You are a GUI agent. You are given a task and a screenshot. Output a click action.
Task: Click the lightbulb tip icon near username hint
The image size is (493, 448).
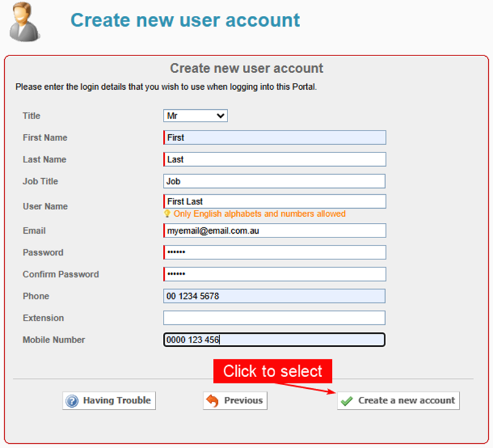(x=168, y=214)
